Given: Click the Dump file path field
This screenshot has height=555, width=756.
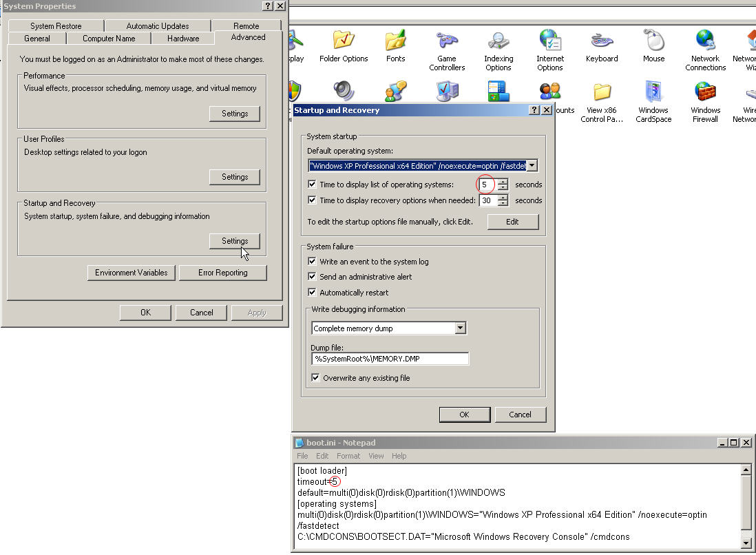Looking at the screenshot, I should click(390, 359).
